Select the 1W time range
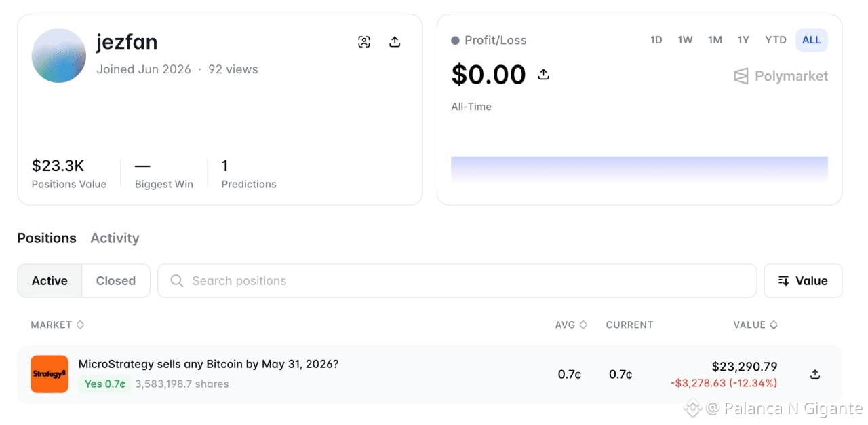The image size is (868, 425). tap(685, 40)
